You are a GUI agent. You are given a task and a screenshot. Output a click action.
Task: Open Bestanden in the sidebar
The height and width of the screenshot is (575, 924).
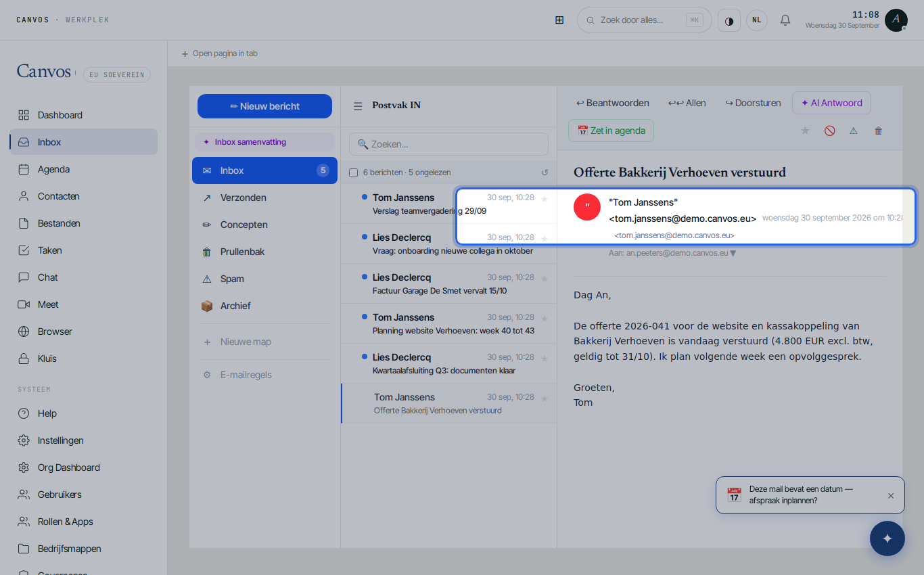coord(83,223)
